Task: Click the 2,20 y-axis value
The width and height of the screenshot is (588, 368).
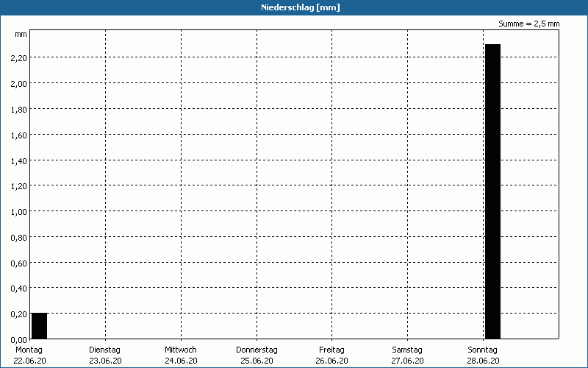Action: click(x=19, y=58)
